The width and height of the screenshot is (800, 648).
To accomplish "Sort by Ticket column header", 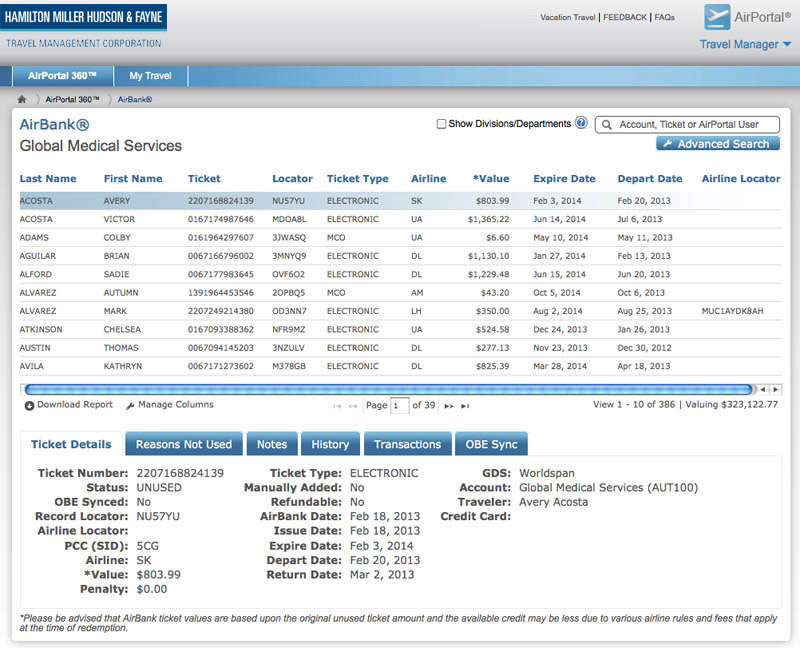I will tap(204, 179).
